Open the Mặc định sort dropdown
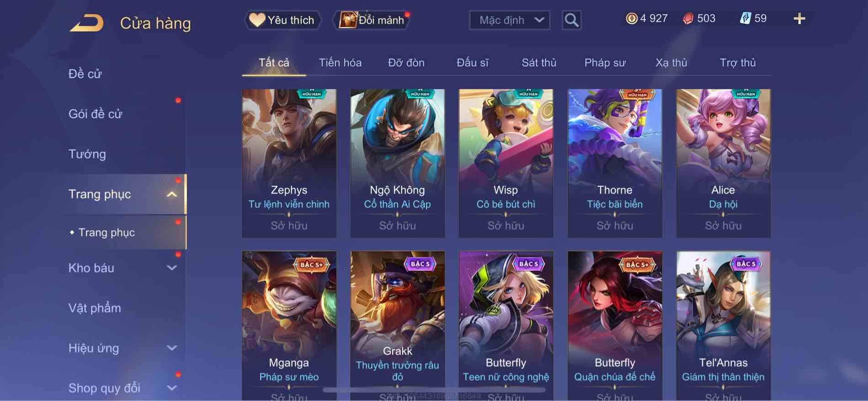The image size is (868, 401). pyautogui.click(x=510, y=20)
